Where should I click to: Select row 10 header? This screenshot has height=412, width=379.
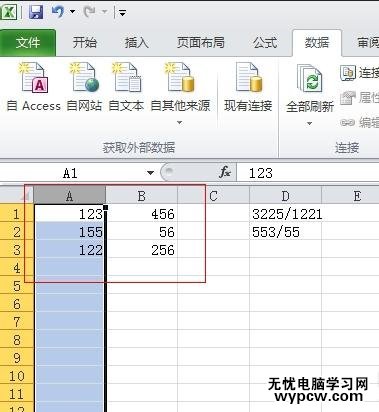17,376
